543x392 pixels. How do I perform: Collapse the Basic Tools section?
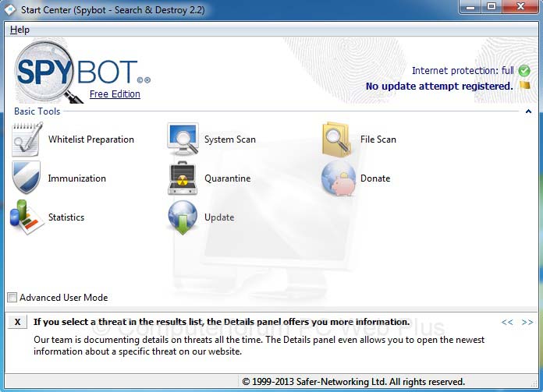tap(528, 111)
